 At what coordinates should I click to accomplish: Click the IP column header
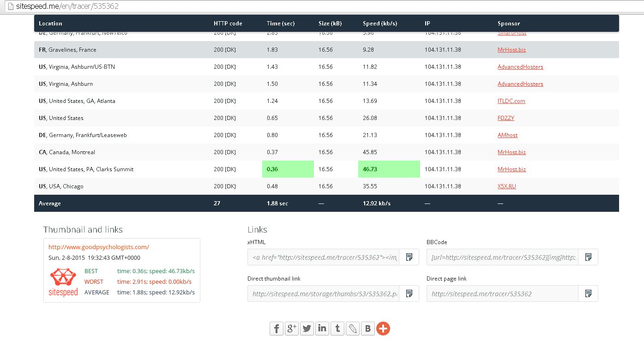click(x=427, y=24)
